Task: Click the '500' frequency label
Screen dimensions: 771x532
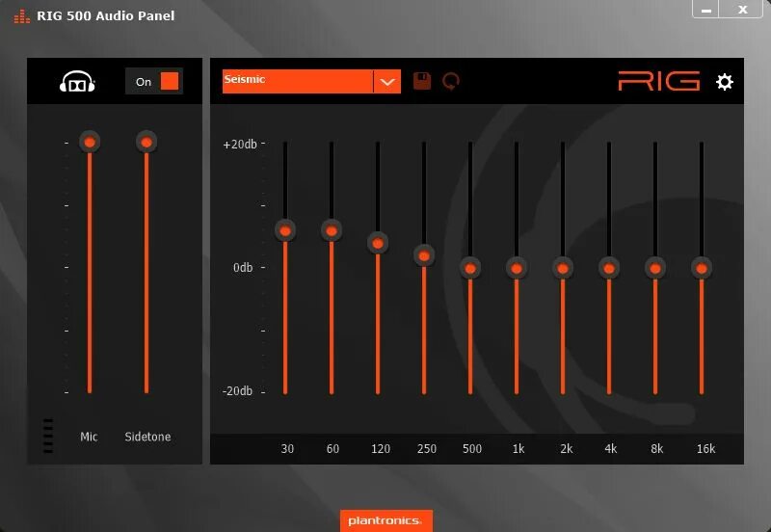Action: coord(472,448)
